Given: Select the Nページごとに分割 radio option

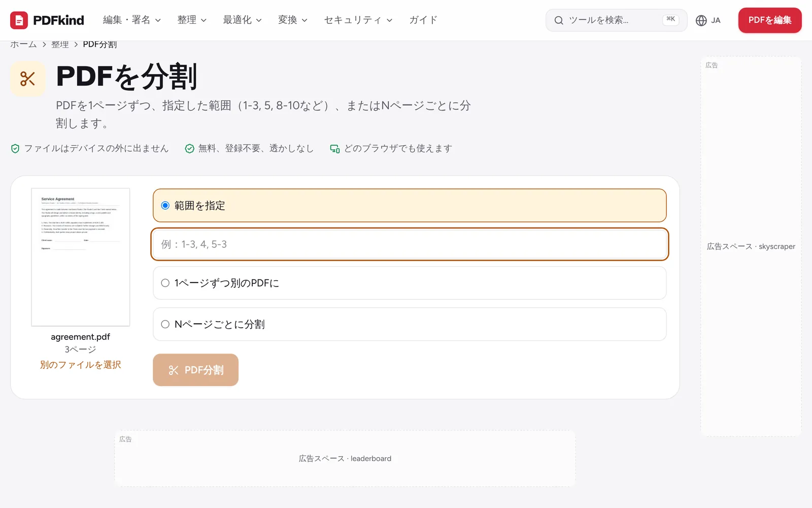Looking at the screenshot, I should (x=410, y=324).
